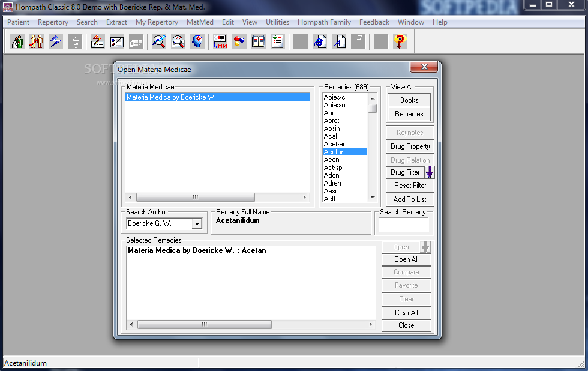Click the purple arrow beside Drug Filter
The height and width of the screenshot is (371, 588).
point(430,172)
